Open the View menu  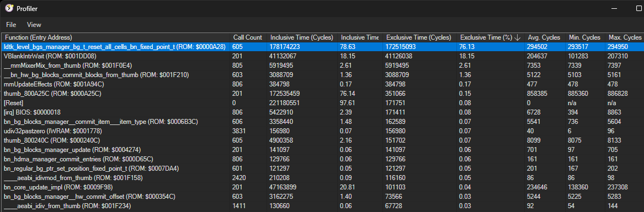click(34, 25)
